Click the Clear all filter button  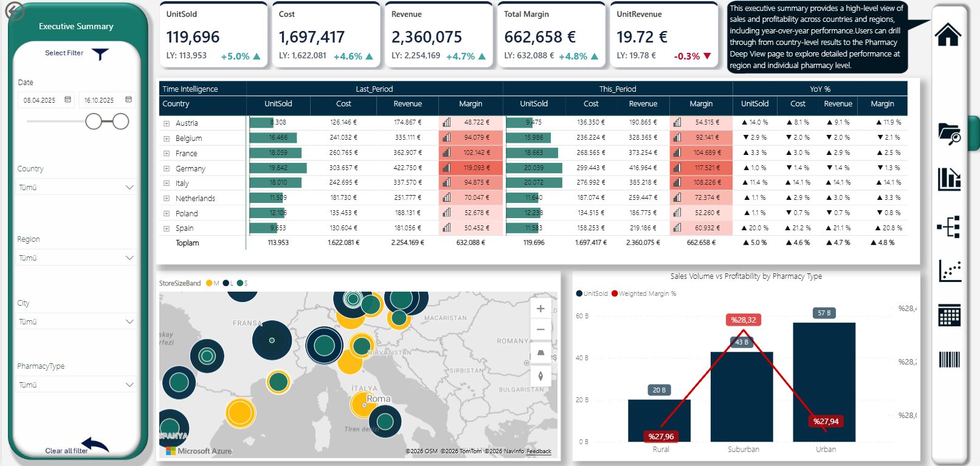click(x=76, y=448)
